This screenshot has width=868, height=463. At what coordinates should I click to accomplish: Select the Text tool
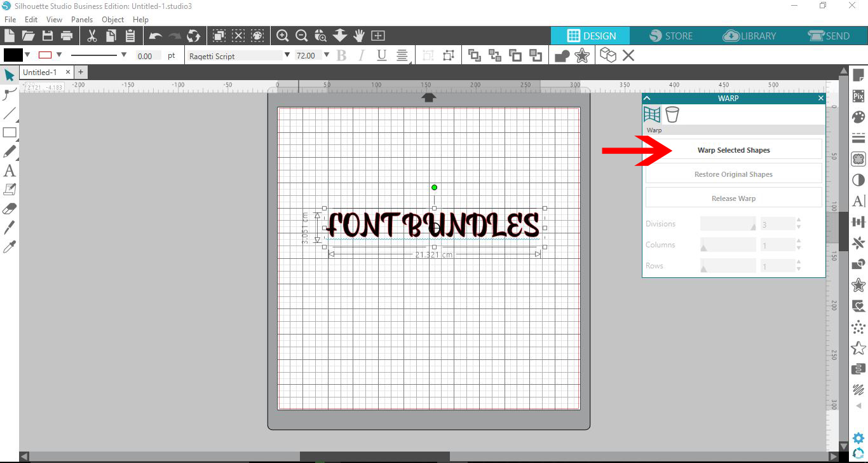(9, 170)
